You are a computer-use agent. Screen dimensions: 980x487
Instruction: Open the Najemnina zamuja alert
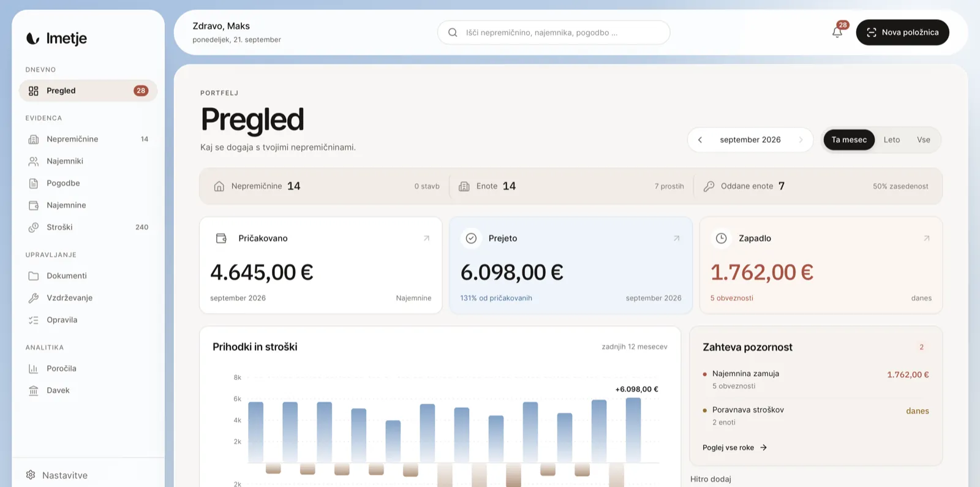(x=816, y=380)
